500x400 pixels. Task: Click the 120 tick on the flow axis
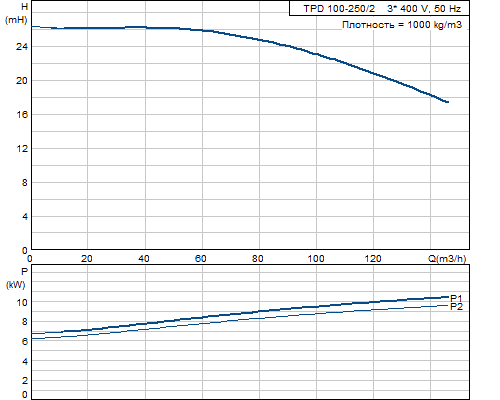click(x=373, y=259)
